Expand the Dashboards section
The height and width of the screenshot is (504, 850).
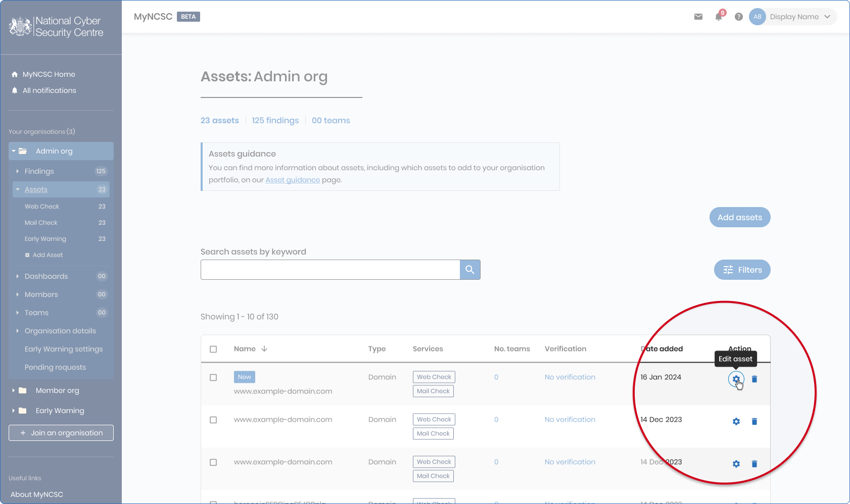17,276
